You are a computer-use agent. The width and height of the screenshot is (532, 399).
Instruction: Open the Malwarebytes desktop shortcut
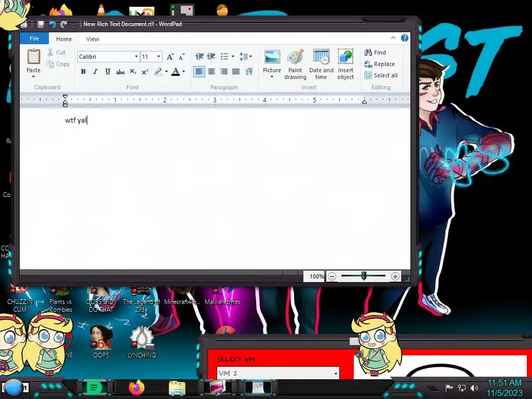coord(222,296)
